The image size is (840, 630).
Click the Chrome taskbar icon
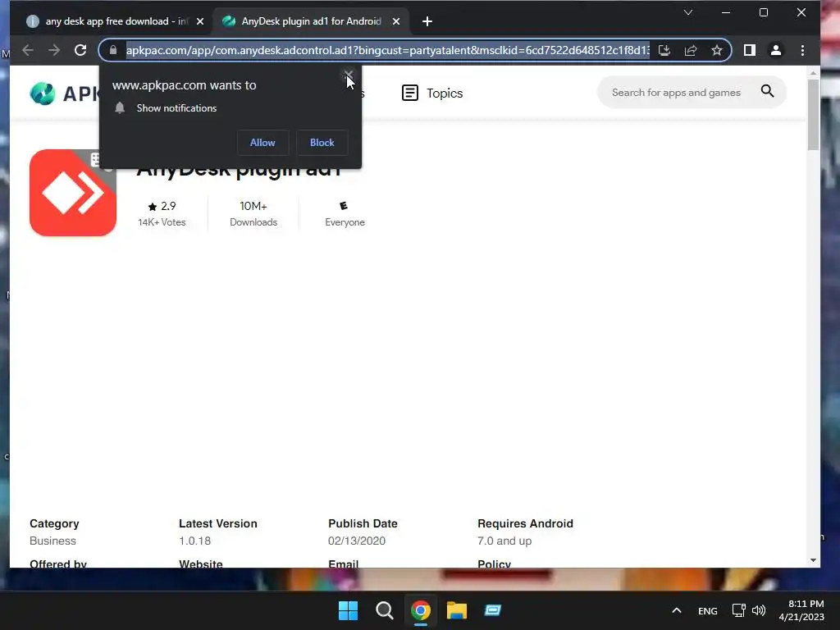(421, 610)
